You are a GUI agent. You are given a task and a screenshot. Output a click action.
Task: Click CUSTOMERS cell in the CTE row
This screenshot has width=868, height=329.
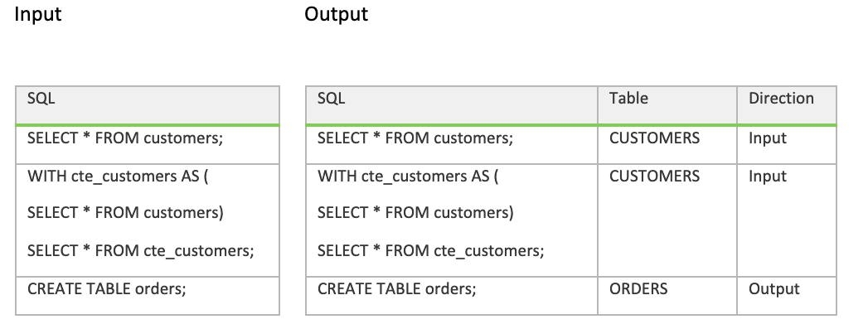pos(654,177)
